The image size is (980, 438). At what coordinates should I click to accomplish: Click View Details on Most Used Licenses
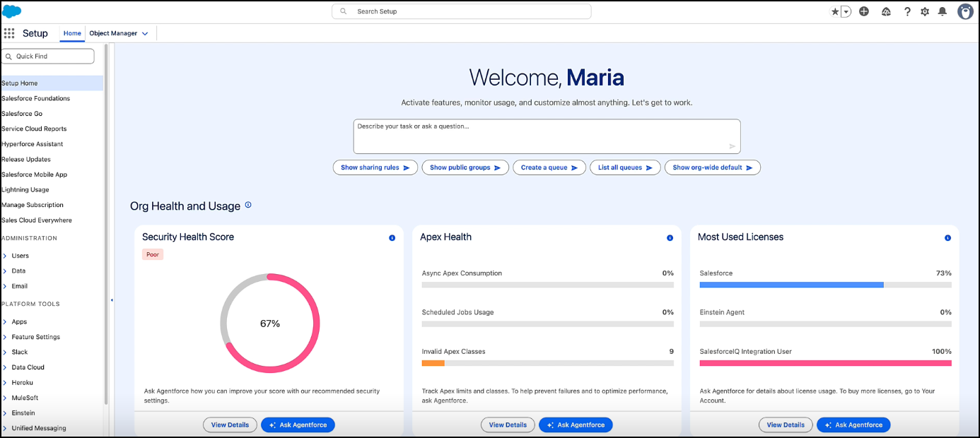tap(786, 425)
